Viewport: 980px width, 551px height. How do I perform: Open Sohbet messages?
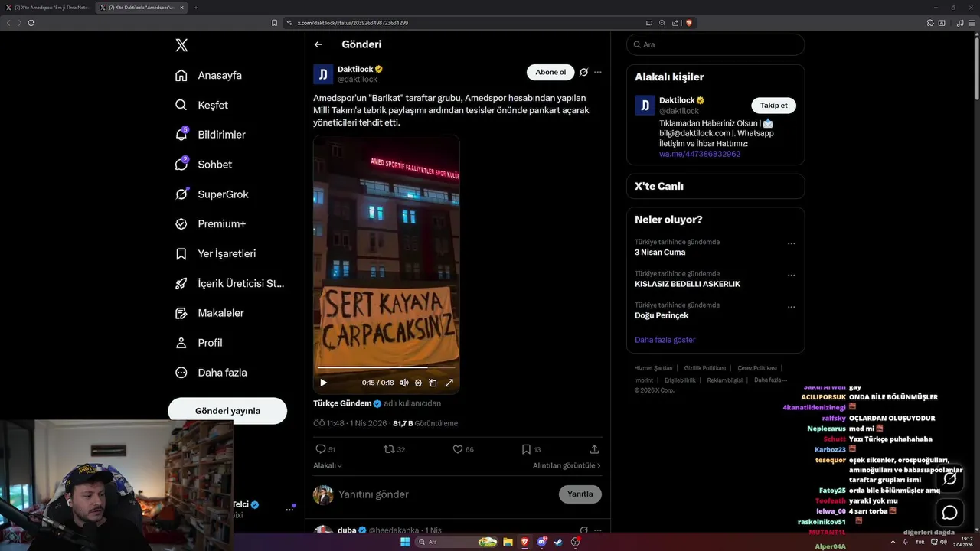(203, 165)
